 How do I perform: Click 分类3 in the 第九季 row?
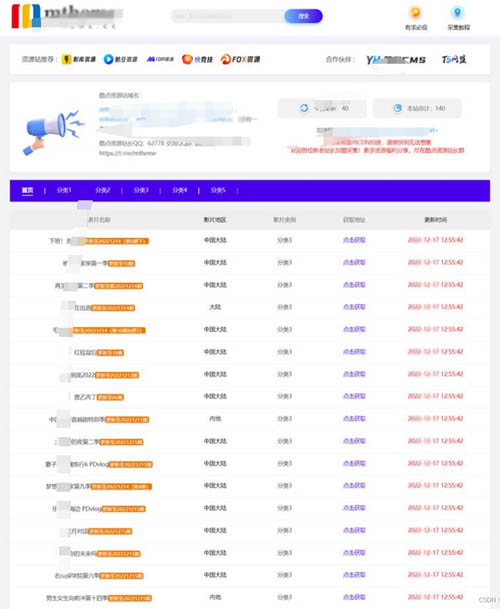click(x=284, y=485)
